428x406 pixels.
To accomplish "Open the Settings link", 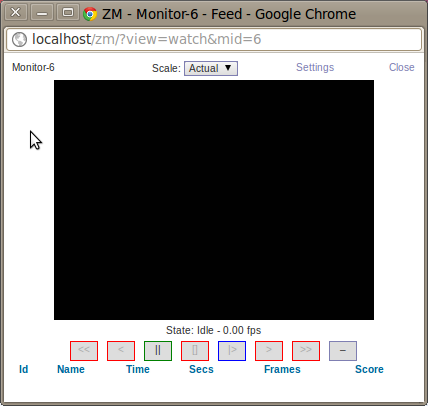I will tap(315, 67).
